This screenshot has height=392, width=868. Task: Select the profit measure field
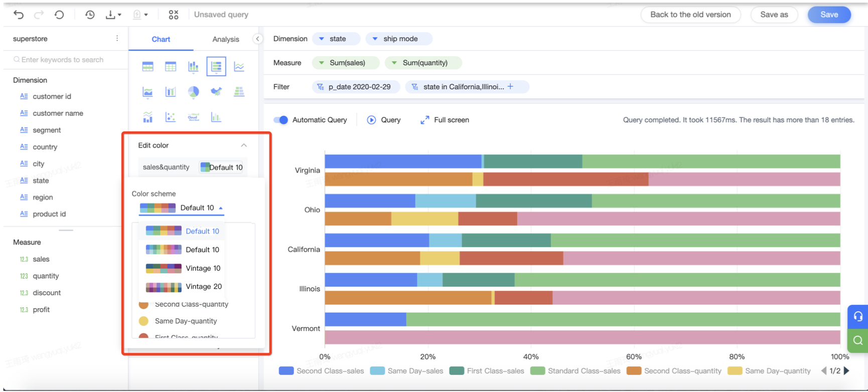coord(41,310)
